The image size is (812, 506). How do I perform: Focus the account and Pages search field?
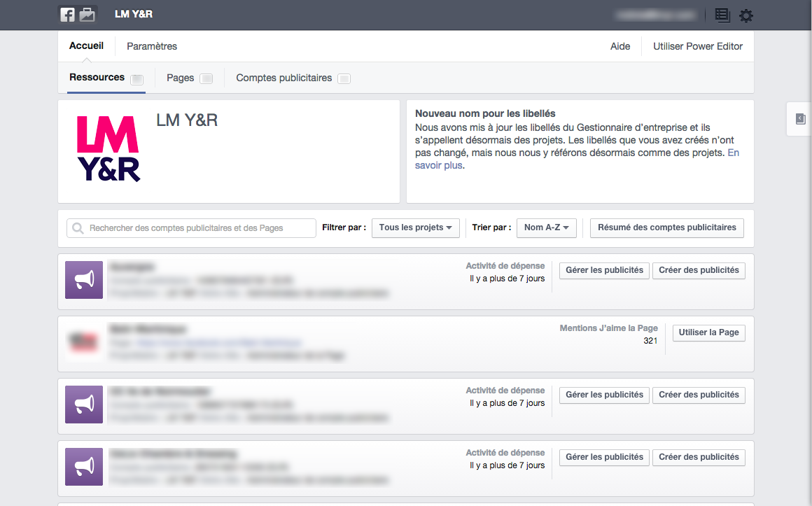[x=191, y=228]
